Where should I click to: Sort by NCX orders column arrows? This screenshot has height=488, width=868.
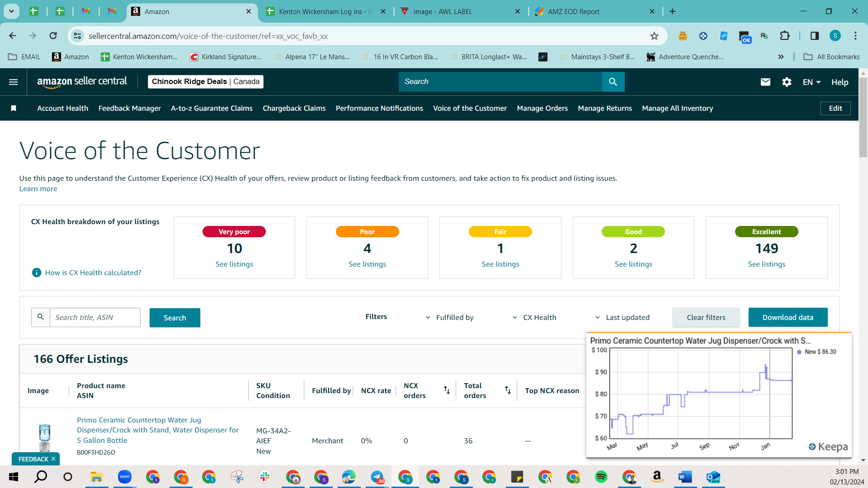pos(447,390)
